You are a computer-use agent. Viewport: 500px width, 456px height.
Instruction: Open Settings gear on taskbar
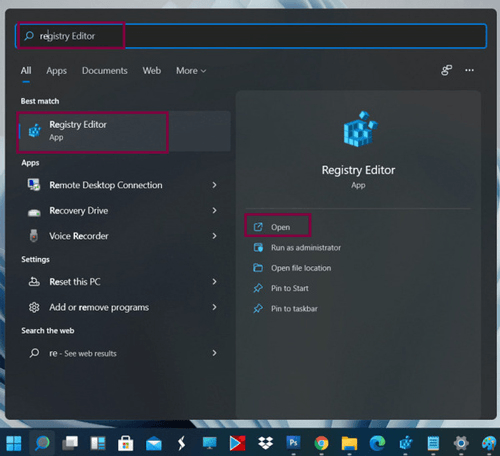[461, 443]
